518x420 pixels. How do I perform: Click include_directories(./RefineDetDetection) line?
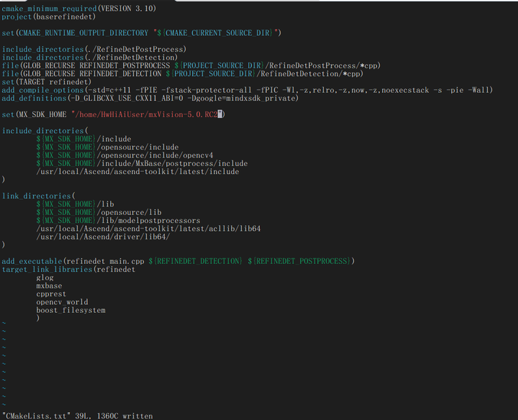point(90,58)
